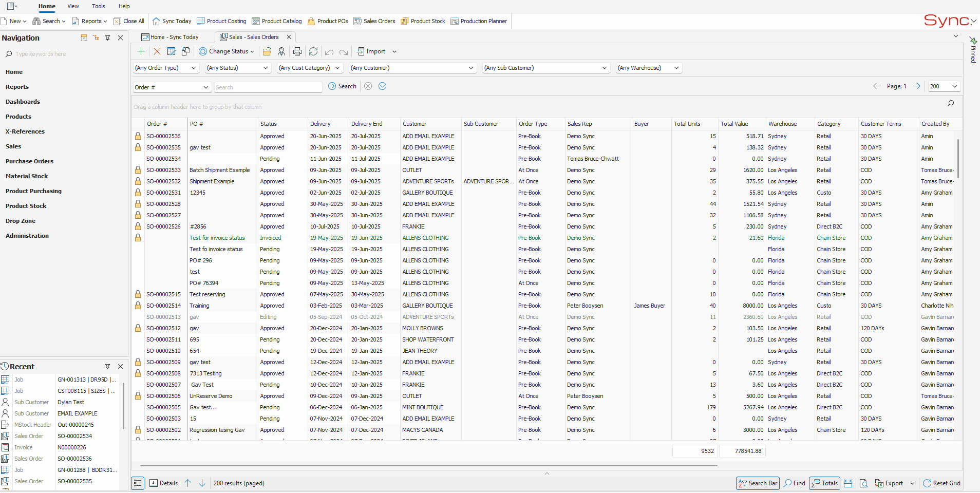Click the horizontal scrollbar under the grid
This screenshot has width=980, height=493.
click(429, 466)
